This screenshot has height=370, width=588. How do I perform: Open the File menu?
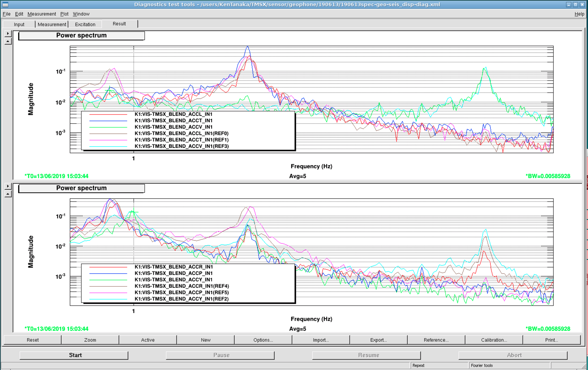(6, 14)
